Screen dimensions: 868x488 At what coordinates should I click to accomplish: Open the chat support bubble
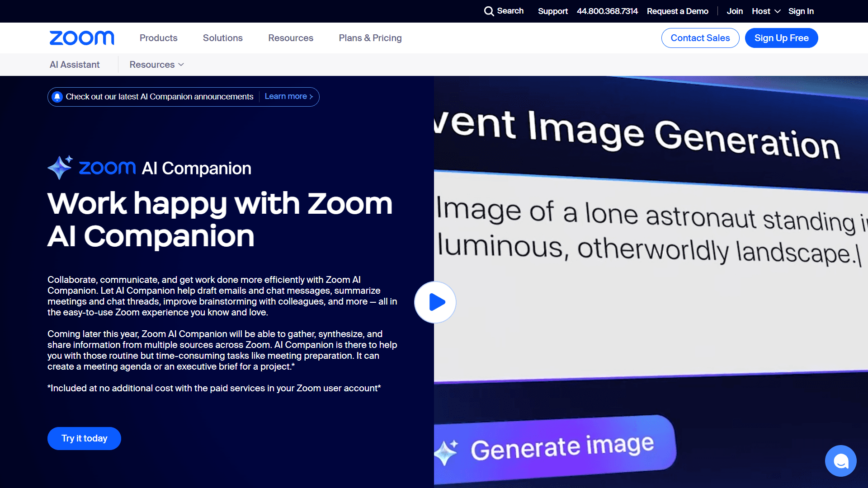tap(840, 460)
